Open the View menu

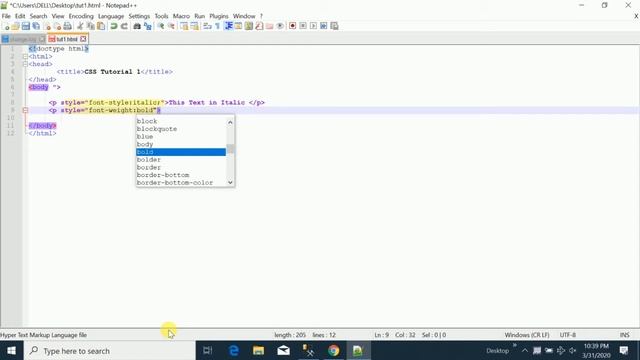pyautogui.click(x=58, y=16)
